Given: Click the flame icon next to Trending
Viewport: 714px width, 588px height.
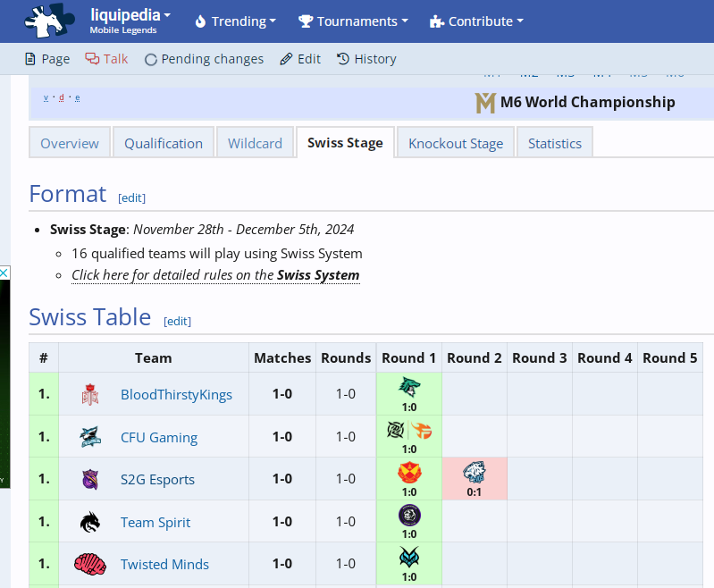Looking at the screenshot, I should pyautogui.click(x=200, y=21).
